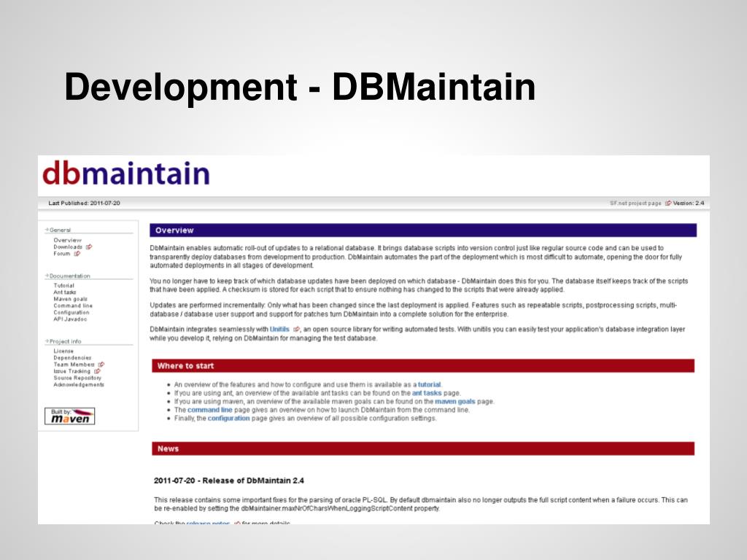
Task: Open the Acknowledgements link
Action: click(x=79, y=384)
